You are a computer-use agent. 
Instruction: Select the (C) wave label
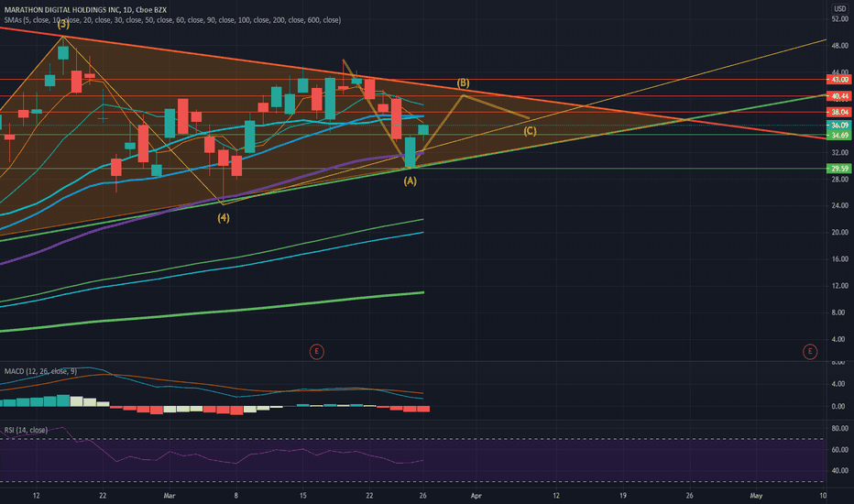(x=530, y=131)
